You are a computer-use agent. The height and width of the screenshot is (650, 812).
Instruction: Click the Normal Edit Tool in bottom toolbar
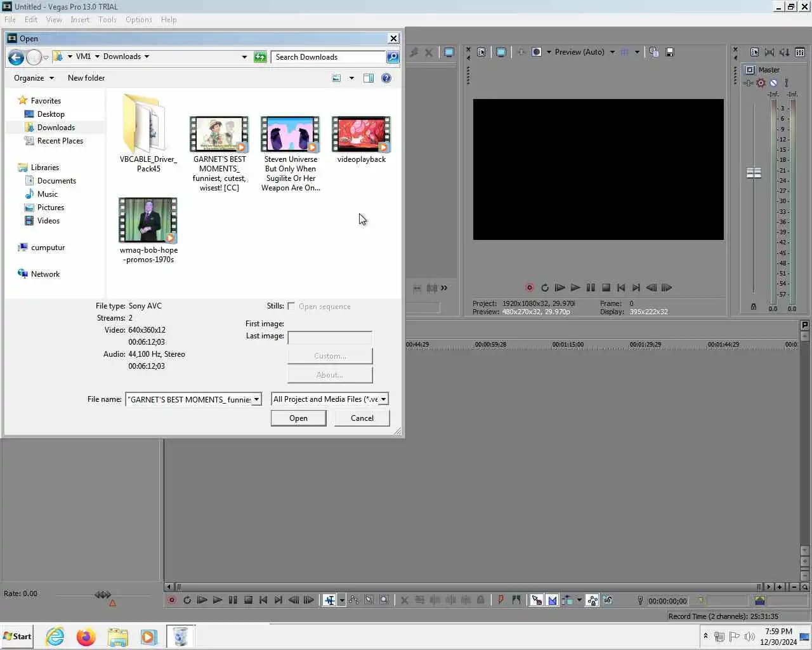pyautogui.click(x=330, y=600)
